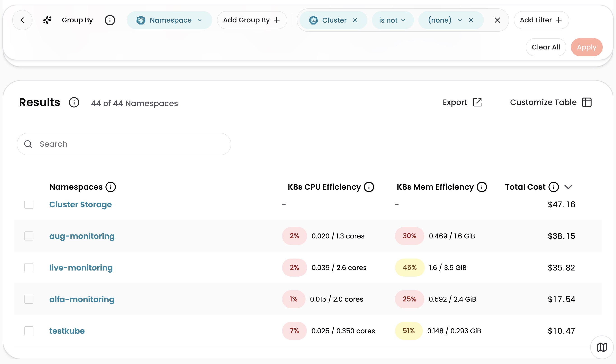Screen dimensions: 616x364
Task: Click the Group By label
Action: click(77, 20)
